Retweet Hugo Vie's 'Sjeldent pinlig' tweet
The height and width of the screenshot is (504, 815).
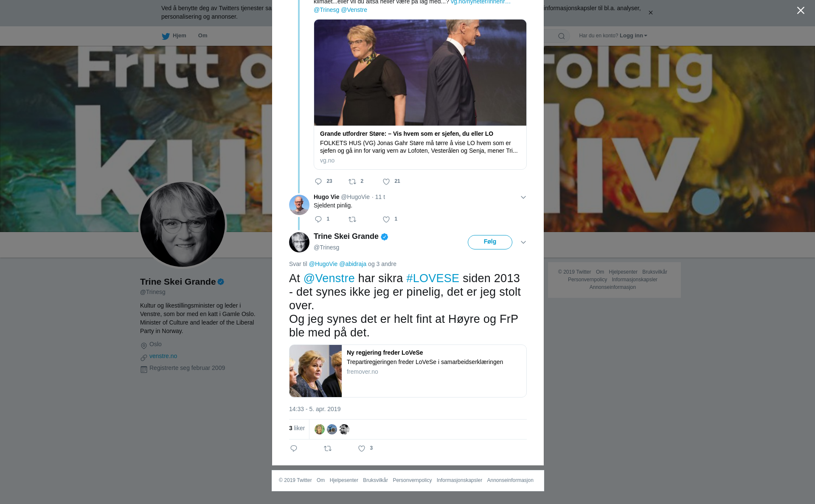(352, 219)
